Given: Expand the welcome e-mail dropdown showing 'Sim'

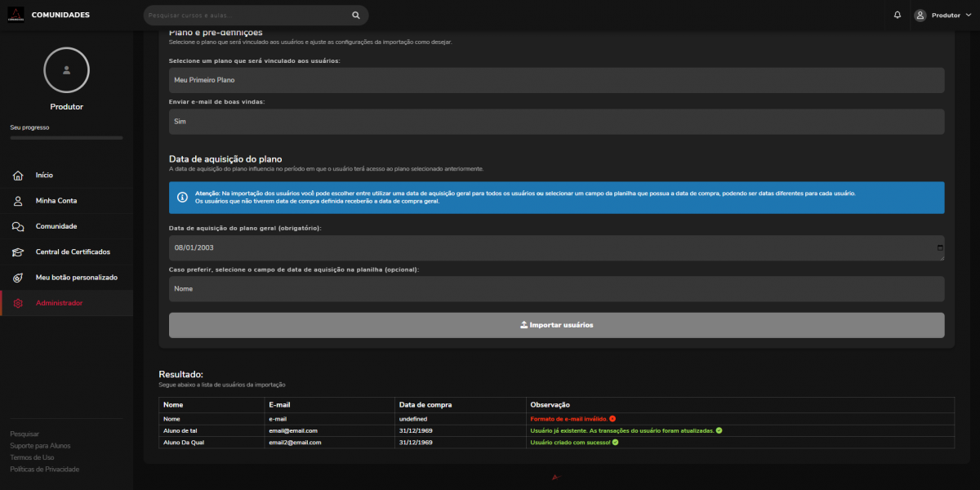Looking at the screenshot, I should point(555,122).
